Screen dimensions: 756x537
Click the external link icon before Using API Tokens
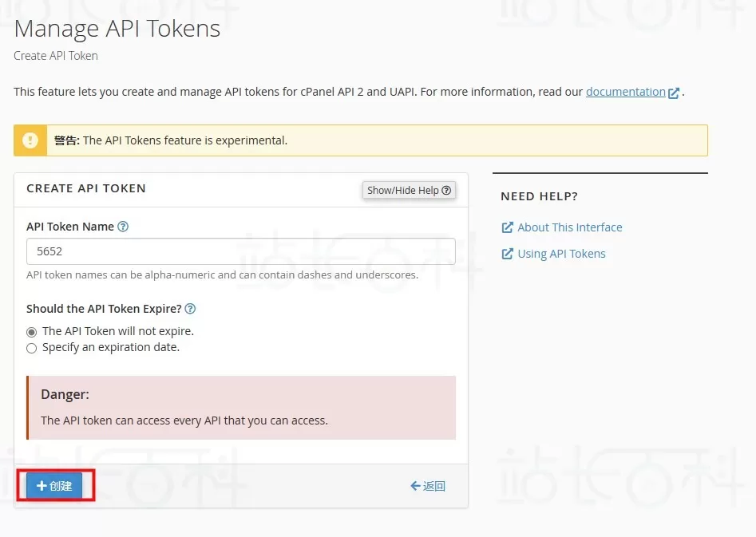click(507, 254)
